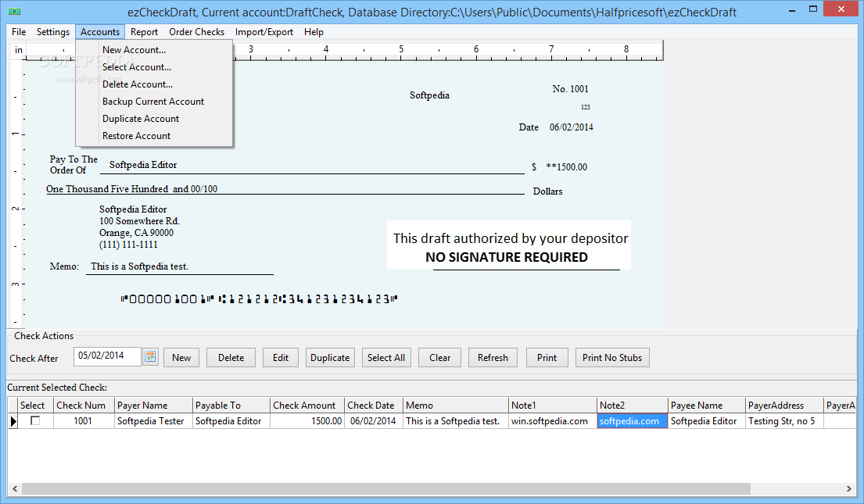Sort by Check Num column header

point(84,406)
